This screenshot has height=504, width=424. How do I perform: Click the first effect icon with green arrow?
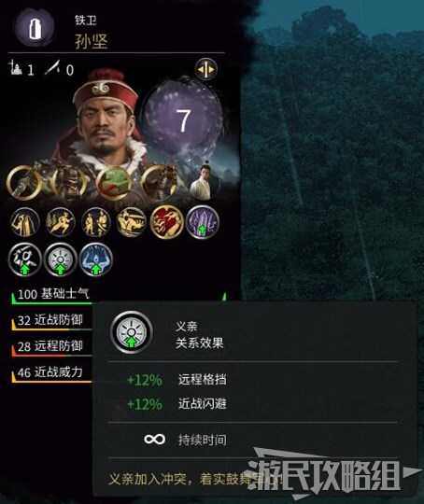point(25,259)
